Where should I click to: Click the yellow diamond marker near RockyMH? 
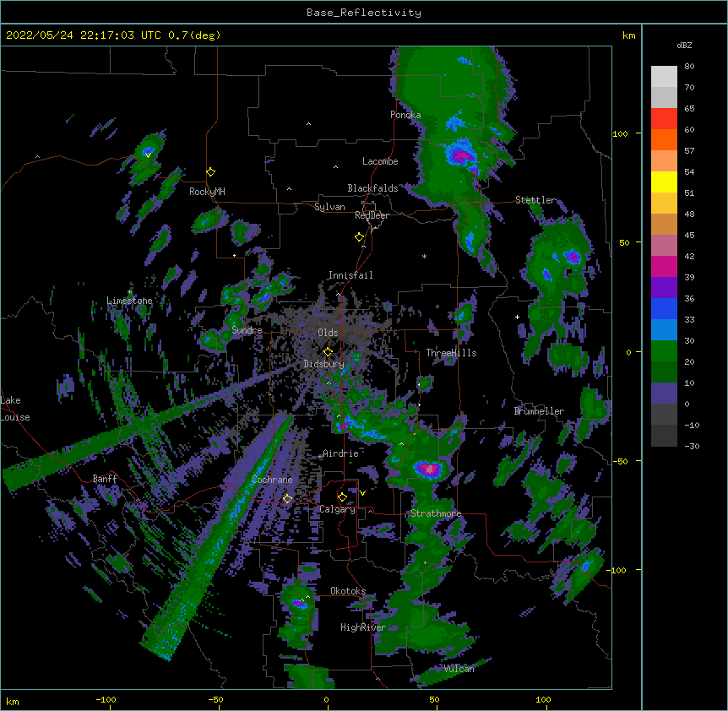coord(211,172)
